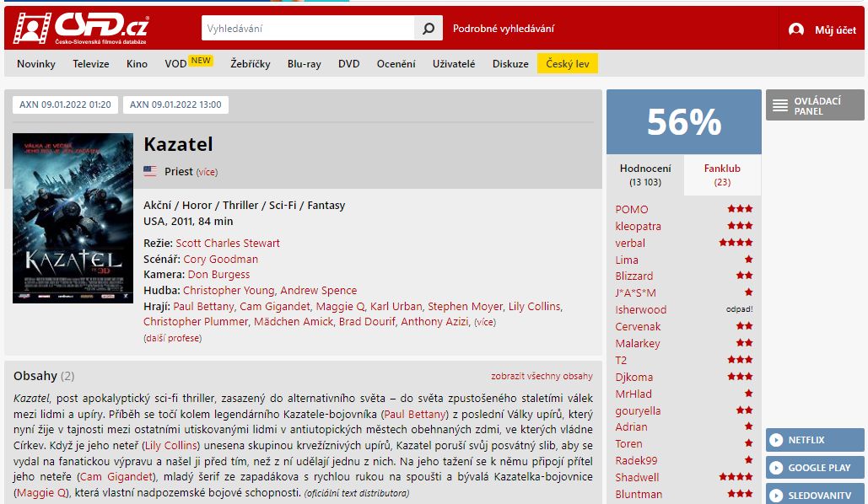This screenshot has height=504, width=868.
Task: Click Paul Bettany link in the synopsis
Action: click(415, 414)
